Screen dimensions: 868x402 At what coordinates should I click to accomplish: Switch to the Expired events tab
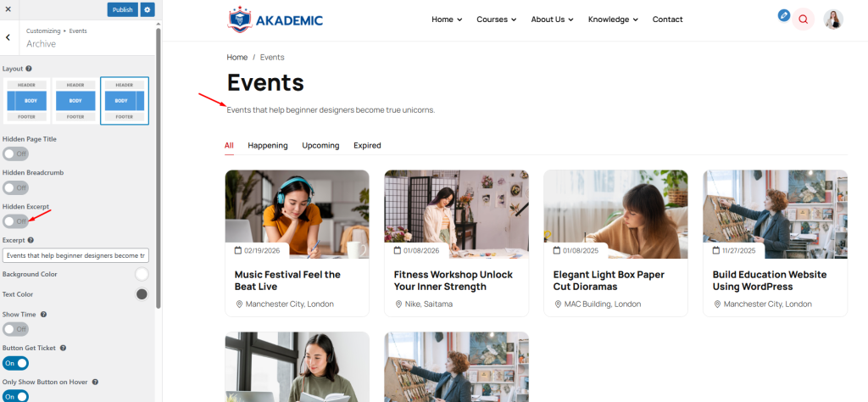coord(367,146)
